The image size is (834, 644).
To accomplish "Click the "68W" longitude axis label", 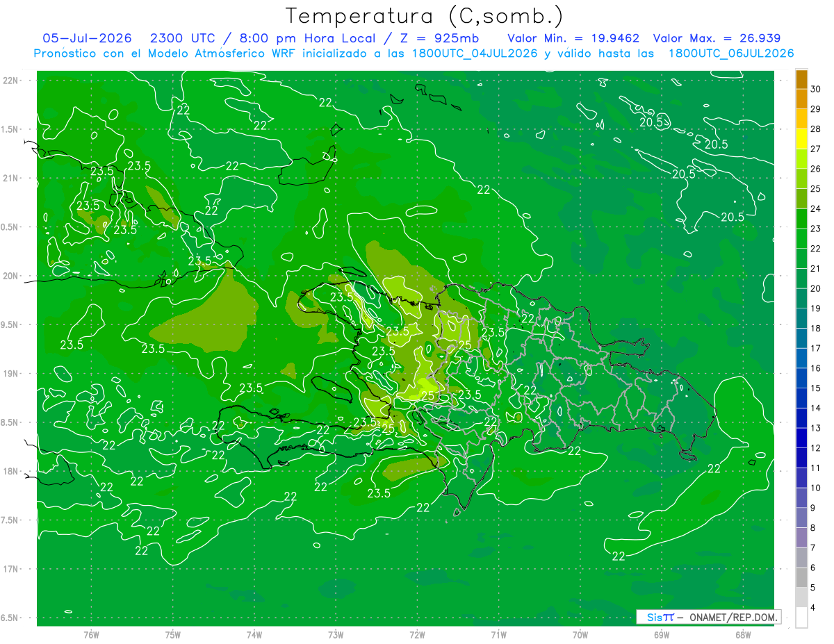I will (743, 635).
